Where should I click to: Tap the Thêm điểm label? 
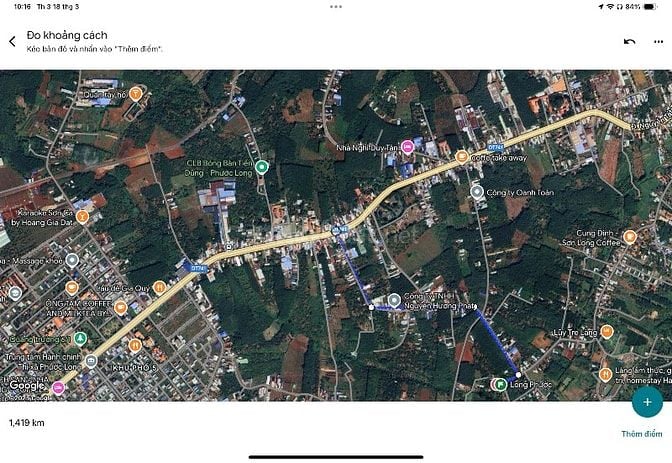coord(642,434)
